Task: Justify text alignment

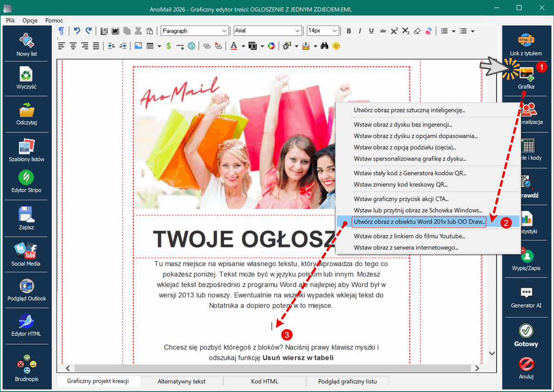Action: pyautogui.click(x=96, y=46)
